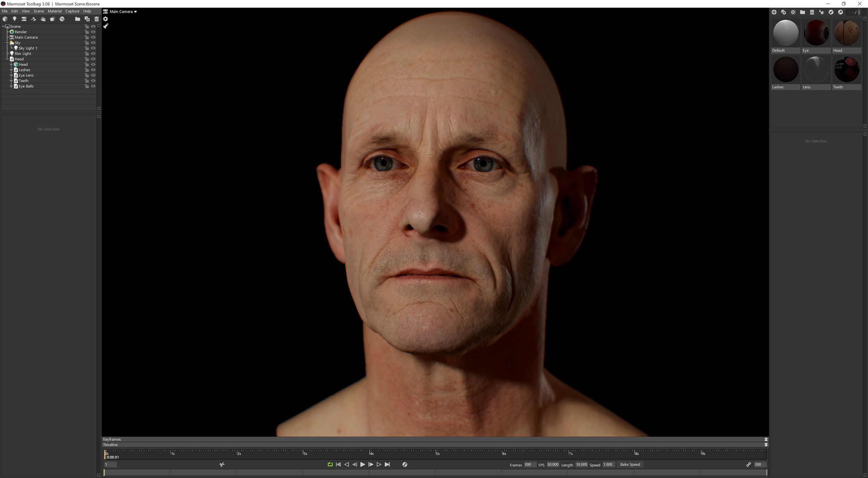Viewport: 868px width, 478px height.
Task: Hide the Lashes object with its eye icon
Action: [93, 70]
